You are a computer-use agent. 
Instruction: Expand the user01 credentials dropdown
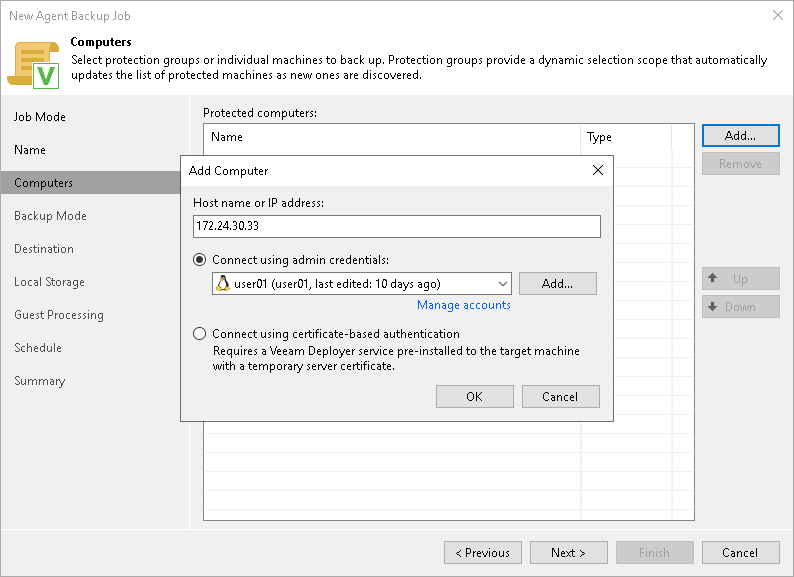[502, 284]
